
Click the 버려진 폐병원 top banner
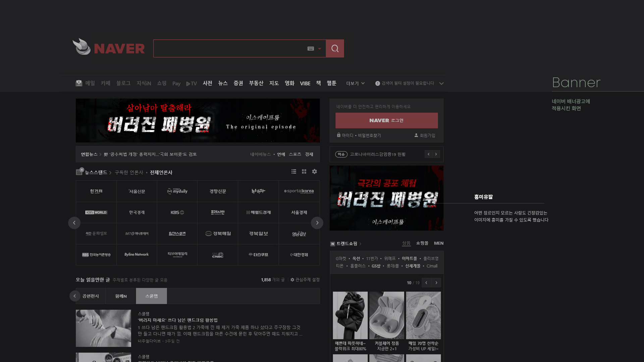click(x=198, y=120)
